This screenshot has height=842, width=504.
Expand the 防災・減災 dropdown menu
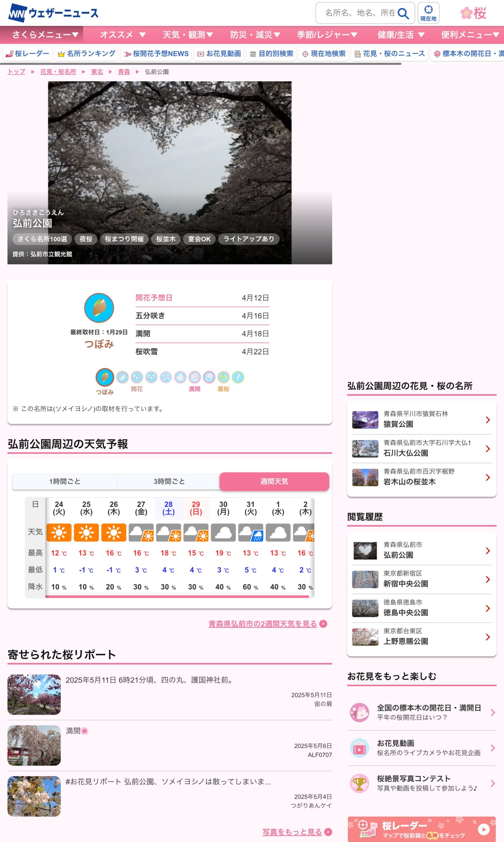click(x=255, y=35)
